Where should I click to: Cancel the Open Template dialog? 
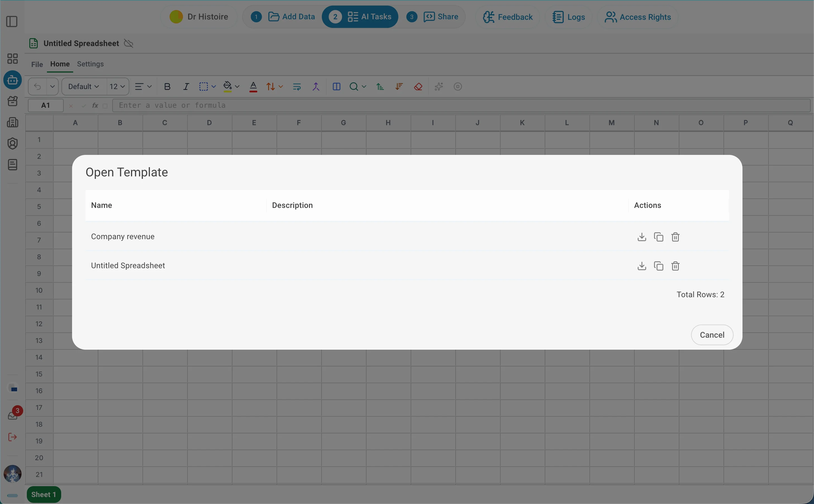click(x=712, y=335)
